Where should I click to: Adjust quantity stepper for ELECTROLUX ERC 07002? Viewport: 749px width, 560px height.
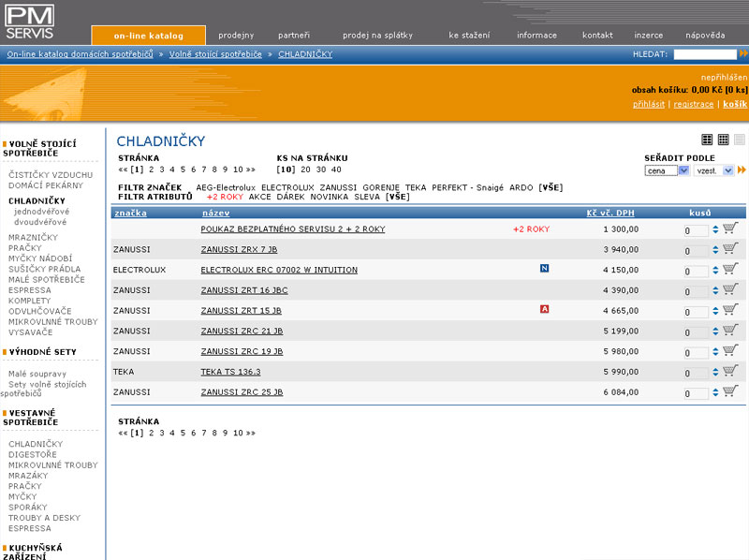pos(715,270)
